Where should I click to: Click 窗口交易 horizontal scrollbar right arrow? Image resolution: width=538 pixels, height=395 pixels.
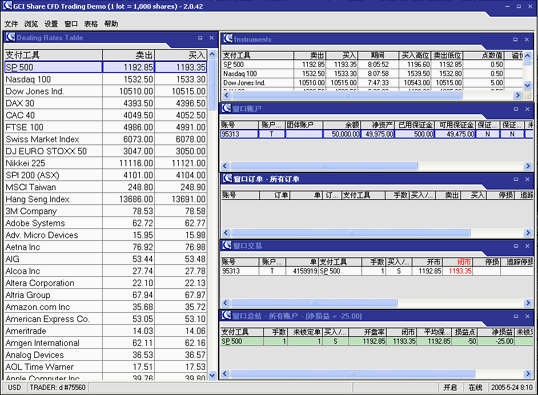pos(528,303)
